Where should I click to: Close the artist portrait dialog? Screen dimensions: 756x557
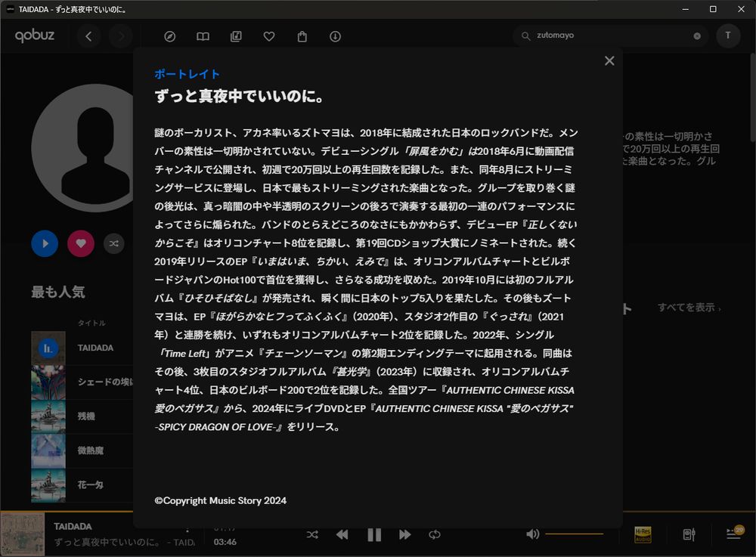pos(609,60)
